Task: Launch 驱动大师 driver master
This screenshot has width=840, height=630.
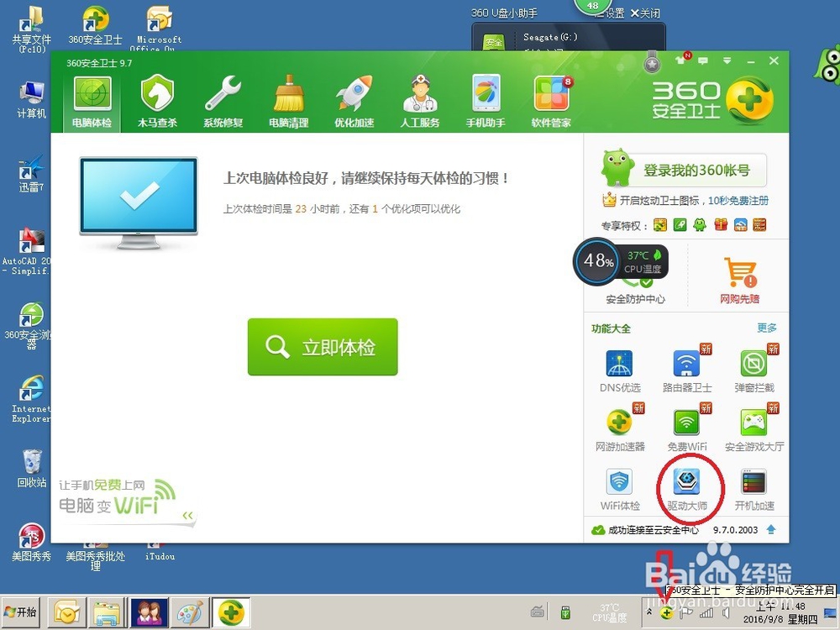Action: [x=687, y=489]
